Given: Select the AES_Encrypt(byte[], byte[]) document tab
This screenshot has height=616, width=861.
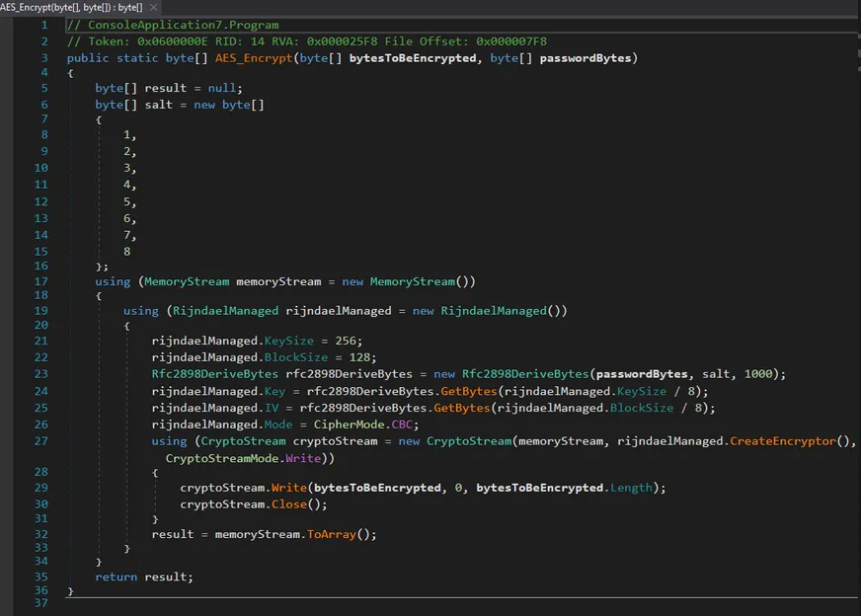Looking at the screenshot, I should click(x=71, y=7).
